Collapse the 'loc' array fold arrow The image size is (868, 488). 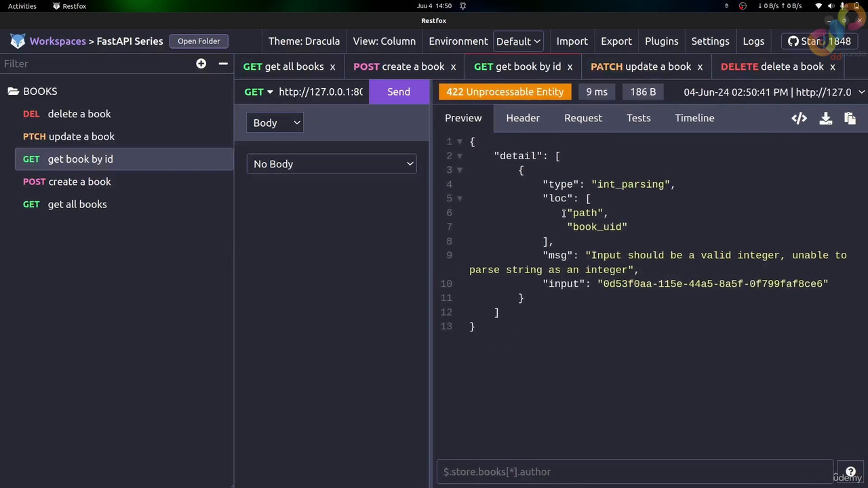click(460, 199)
